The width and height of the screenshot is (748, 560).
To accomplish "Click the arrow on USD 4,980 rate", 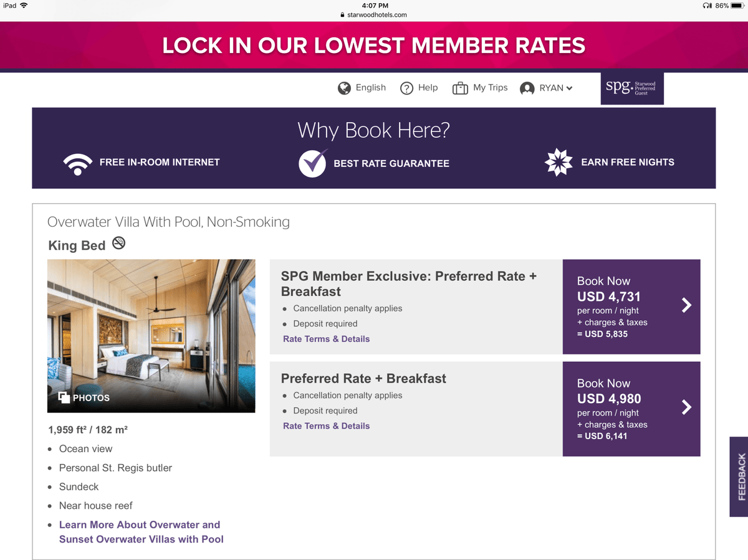I will [686, 407].
